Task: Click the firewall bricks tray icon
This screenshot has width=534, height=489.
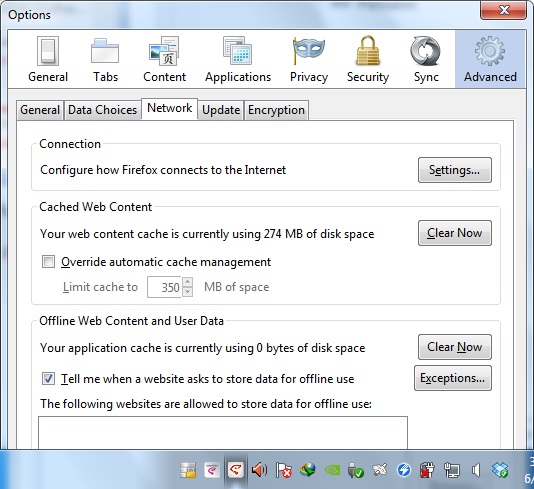Action: pyautogui.click(x=188, y=471)
